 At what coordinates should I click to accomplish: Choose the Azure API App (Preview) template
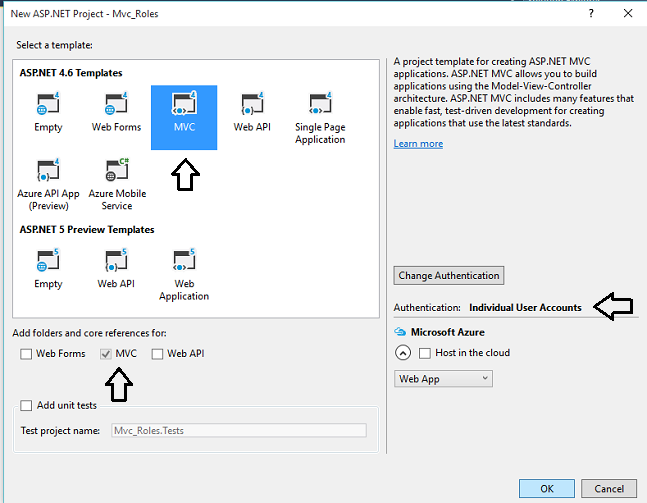(x=48, y=184)
